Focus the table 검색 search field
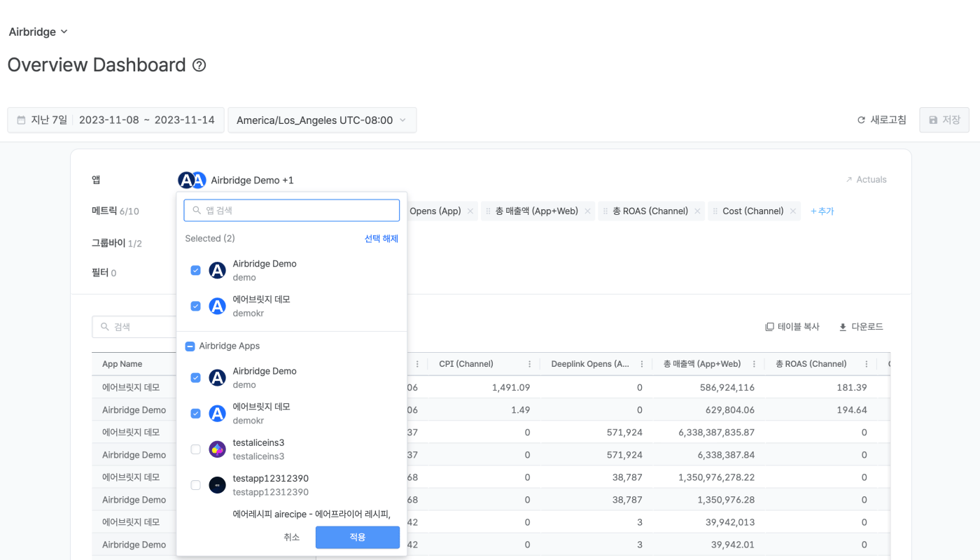The image size is (980, 560). [134, 327]
